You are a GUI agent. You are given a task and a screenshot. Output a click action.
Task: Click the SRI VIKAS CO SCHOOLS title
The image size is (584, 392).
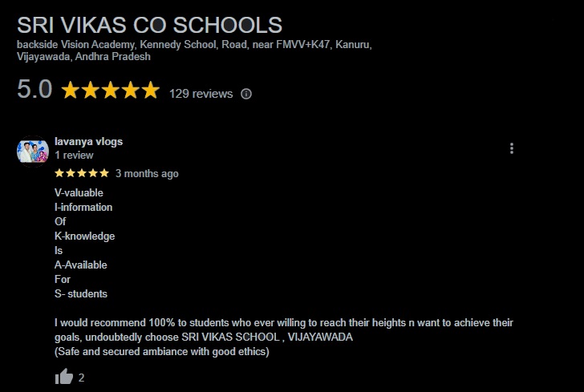coord(149,25)
